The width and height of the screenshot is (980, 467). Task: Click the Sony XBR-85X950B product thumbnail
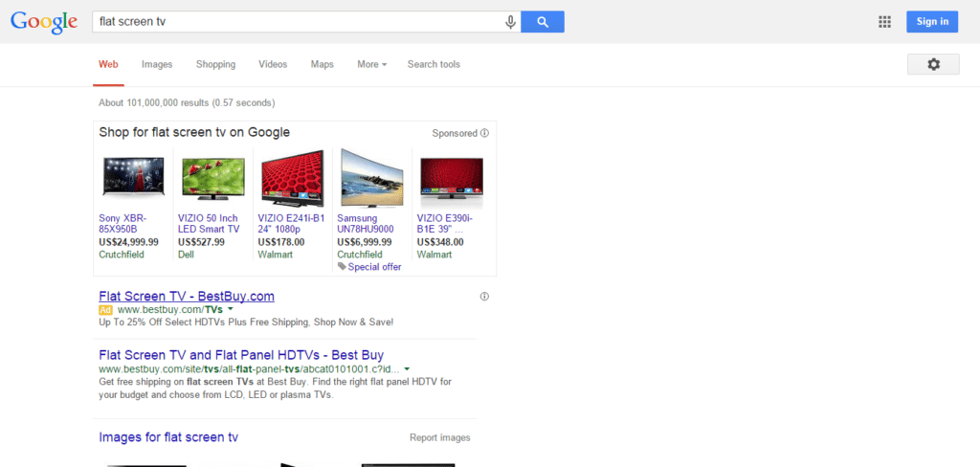coord(133,177)
